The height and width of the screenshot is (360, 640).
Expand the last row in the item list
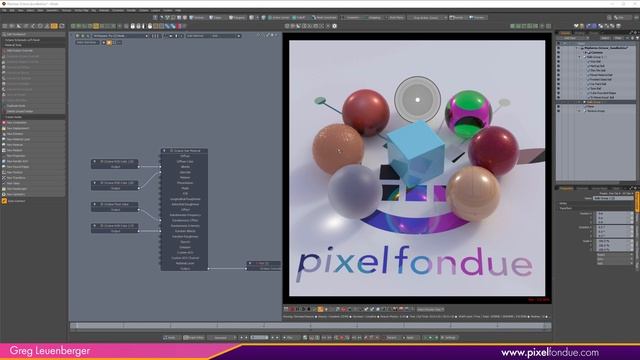pos(580,111)
